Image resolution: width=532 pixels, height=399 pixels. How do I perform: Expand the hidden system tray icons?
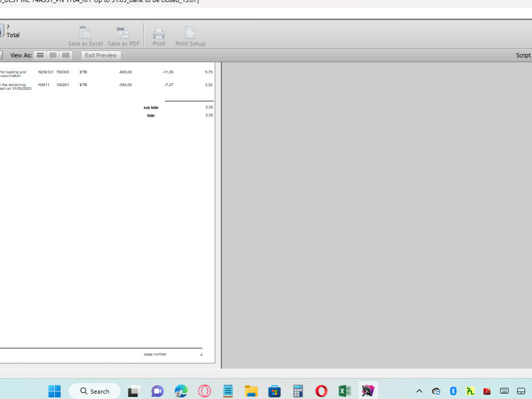(x=419, y=391)
